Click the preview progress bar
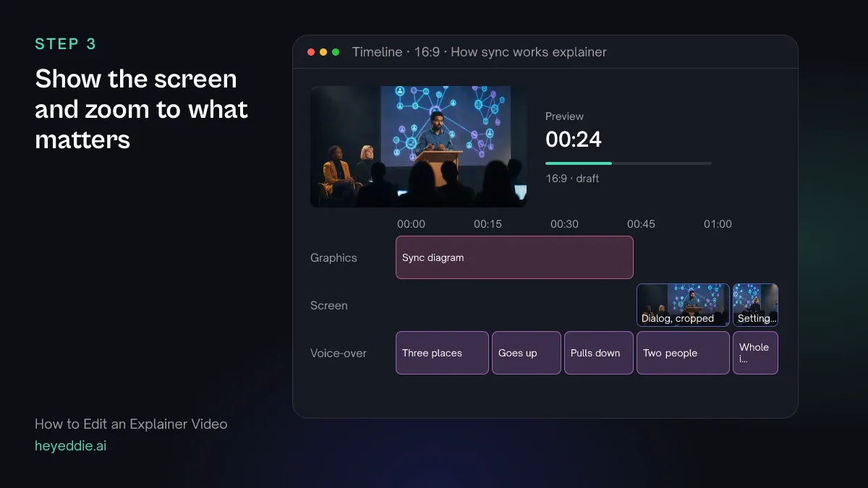The height and width of the screenshot is (488, 868). (x=629, y=163)
